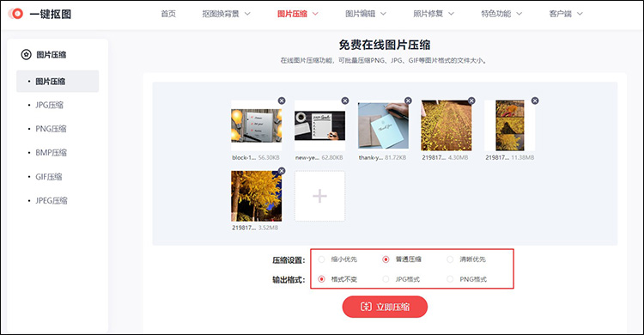Click the 一键抠图 logo icon
644x335 pixels.
tap(16, 14)
